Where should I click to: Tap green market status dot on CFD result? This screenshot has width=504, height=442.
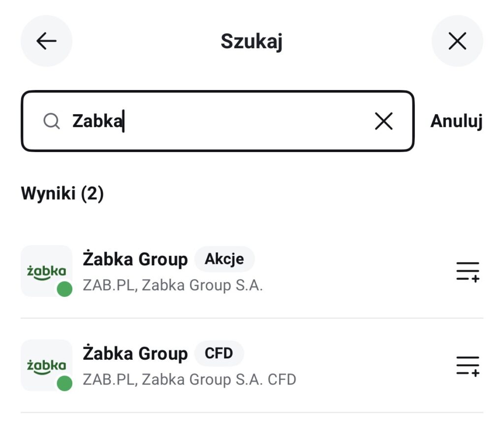coord(64,383)
